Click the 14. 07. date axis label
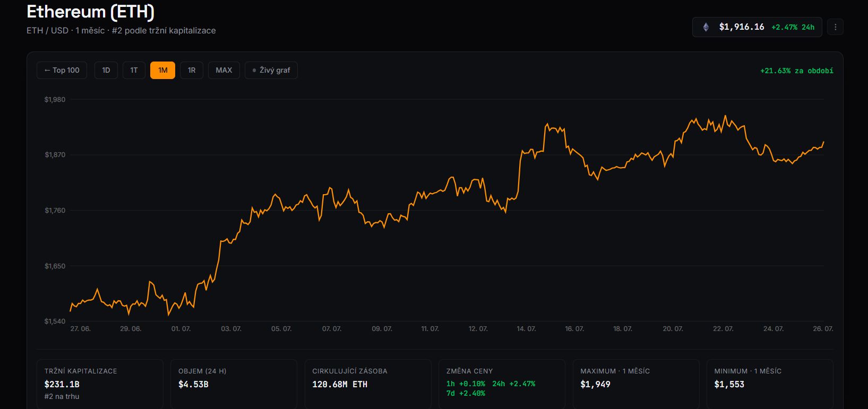 [526, 329]
